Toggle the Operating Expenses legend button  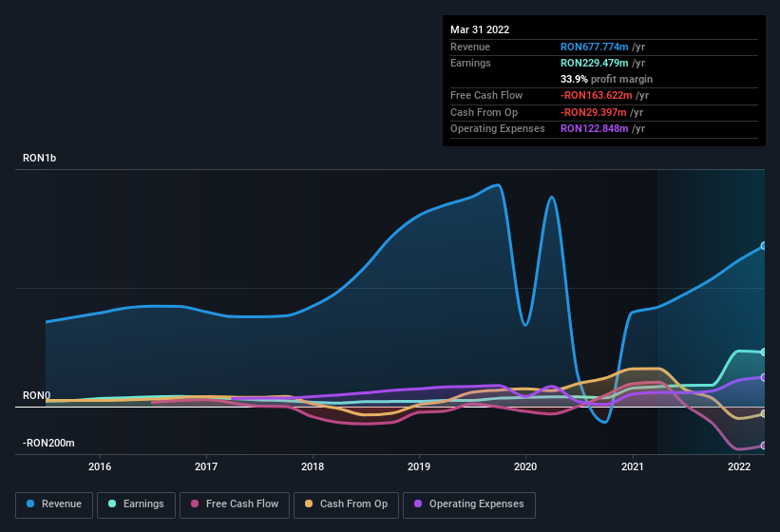(x=469, y=504)
